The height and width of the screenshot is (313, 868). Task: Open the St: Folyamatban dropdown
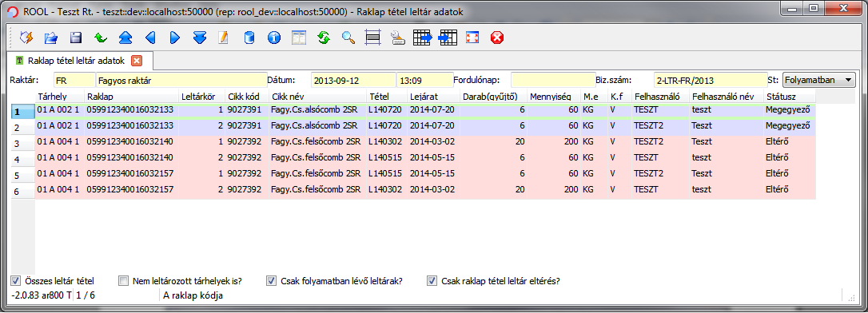click(x=819, y=80)
